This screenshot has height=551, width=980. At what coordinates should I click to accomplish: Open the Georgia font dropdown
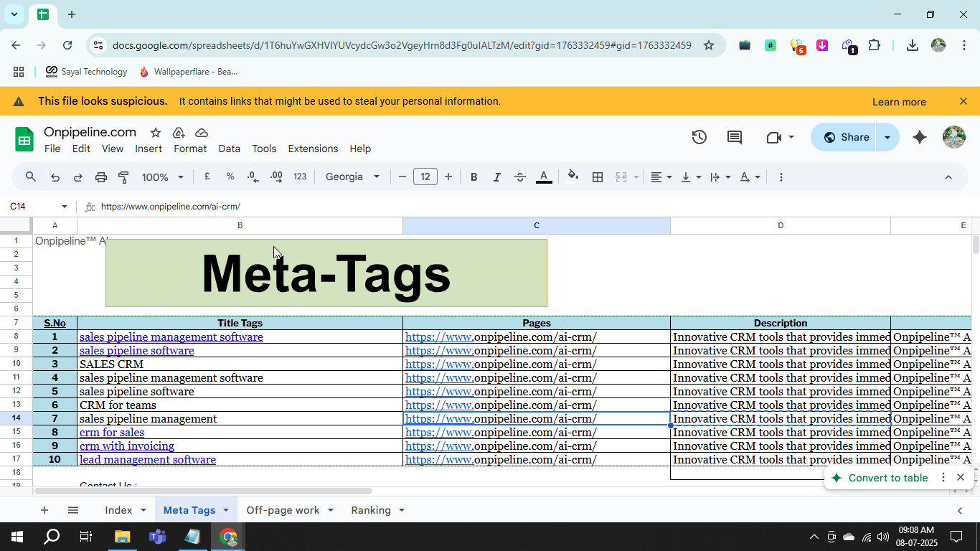(352, 176)
